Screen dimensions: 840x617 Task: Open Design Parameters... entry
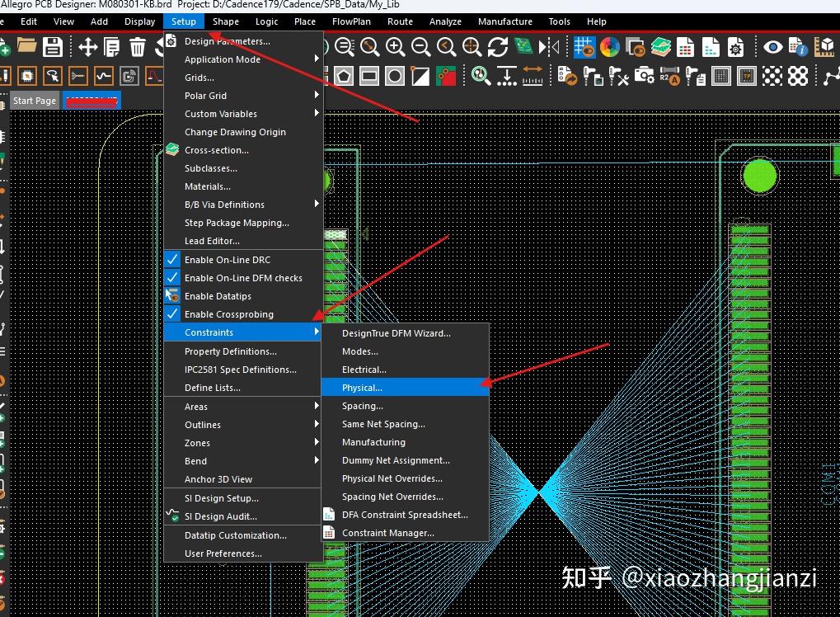pos(244,40)
